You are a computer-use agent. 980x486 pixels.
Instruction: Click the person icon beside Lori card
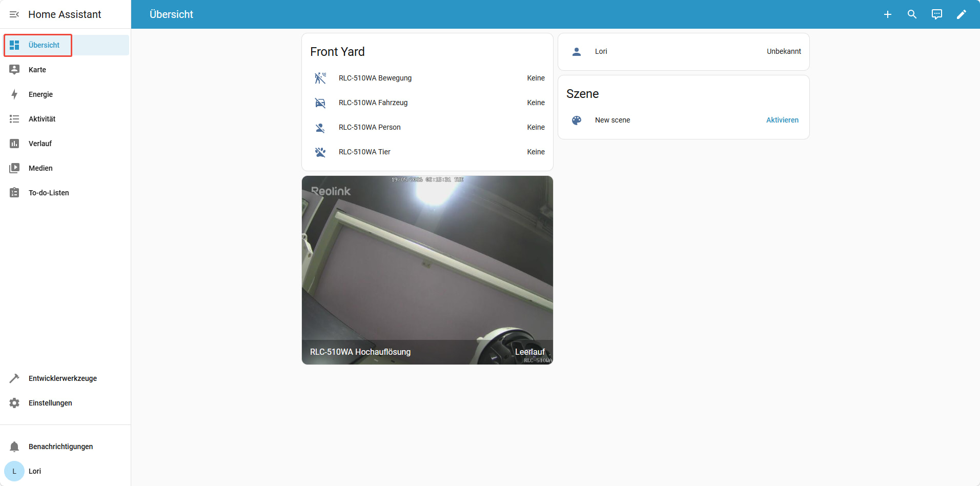click(x=577, y=51)
